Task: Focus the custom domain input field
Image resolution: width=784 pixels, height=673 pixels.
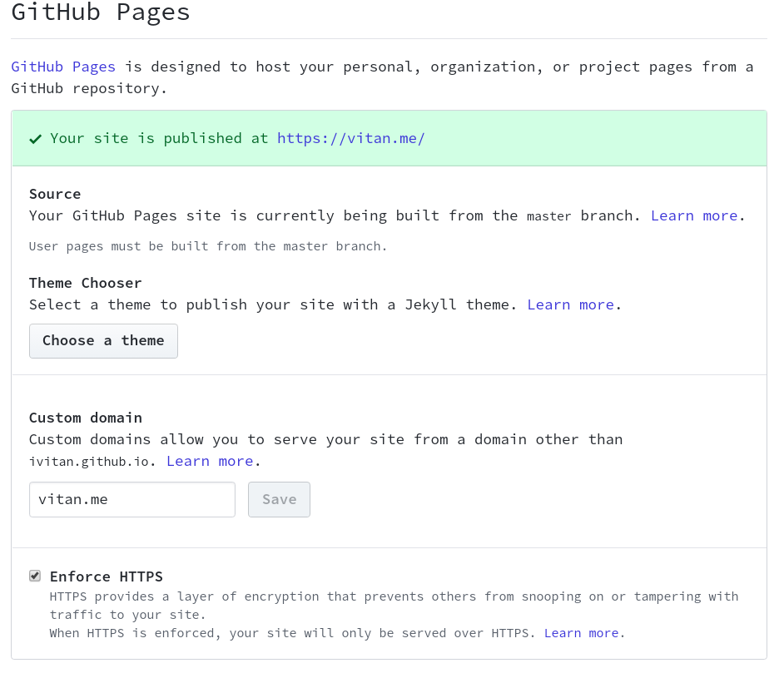Action: pos(132,499)
